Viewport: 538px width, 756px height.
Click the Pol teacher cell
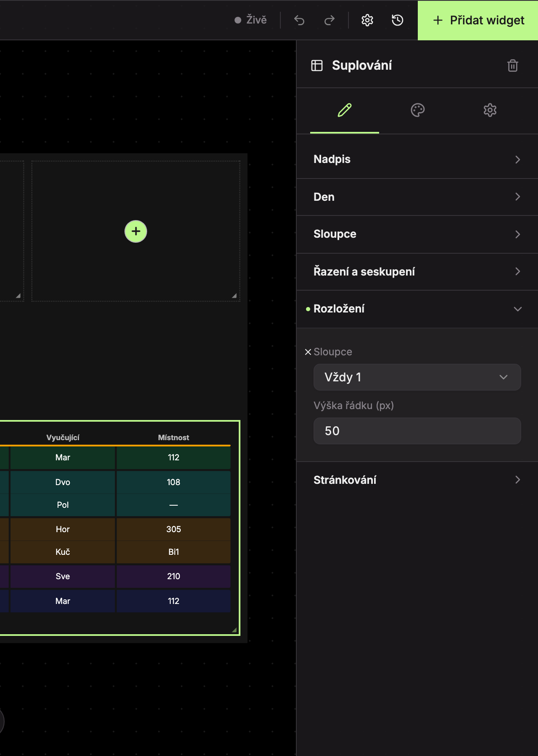(x=63, y=505)
